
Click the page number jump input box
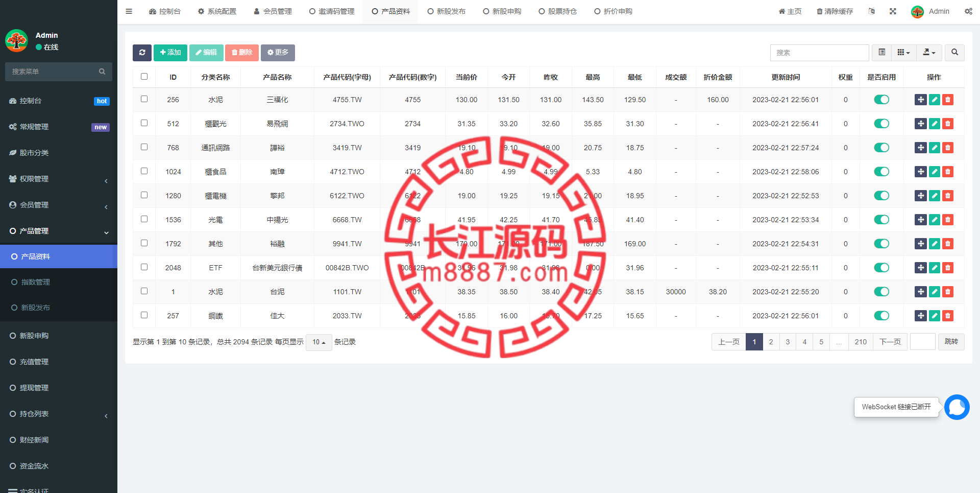(923, 342)
